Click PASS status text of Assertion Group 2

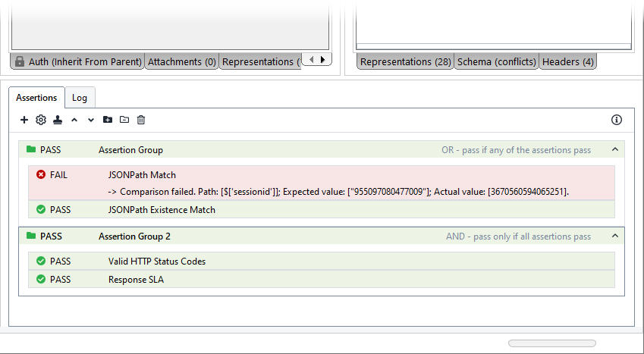point(51,237)
